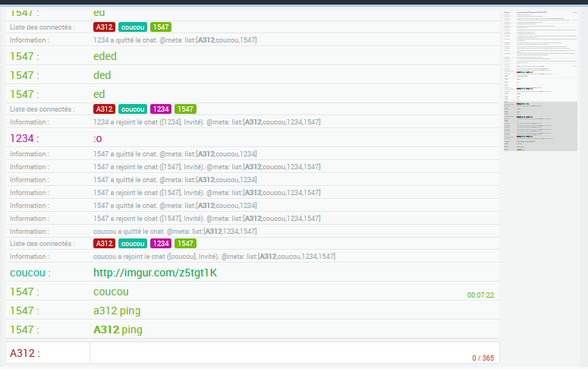Focus the chat message input box
This screenshot has height=369, width=588.
click(x=294, y=353)
